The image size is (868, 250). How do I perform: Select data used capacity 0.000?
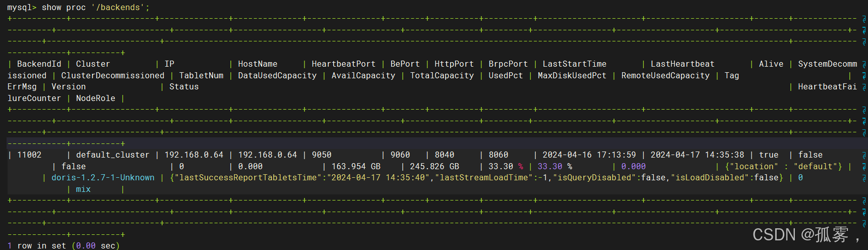coord(251,167)
